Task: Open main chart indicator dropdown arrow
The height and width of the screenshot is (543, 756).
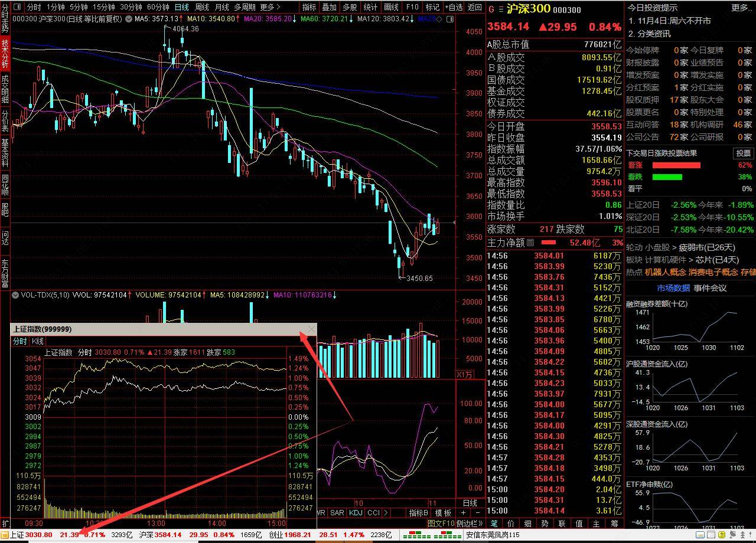Action: click(x=129, y=19)
